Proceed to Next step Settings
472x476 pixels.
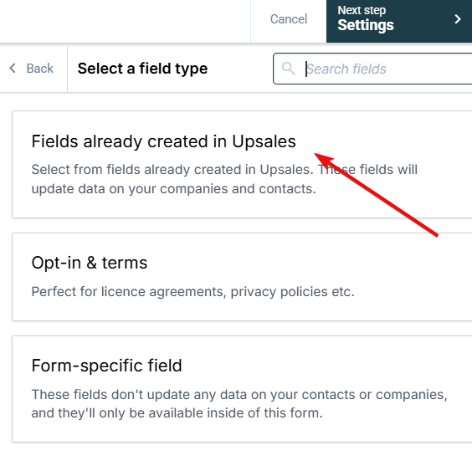pyautogui.click(x=399, y=21)
